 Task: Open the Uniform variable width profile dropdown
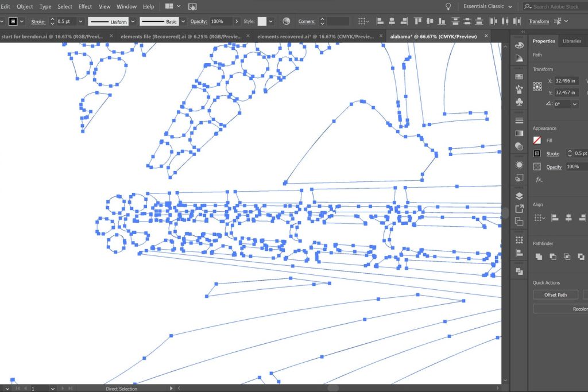(x=133, y=21)
